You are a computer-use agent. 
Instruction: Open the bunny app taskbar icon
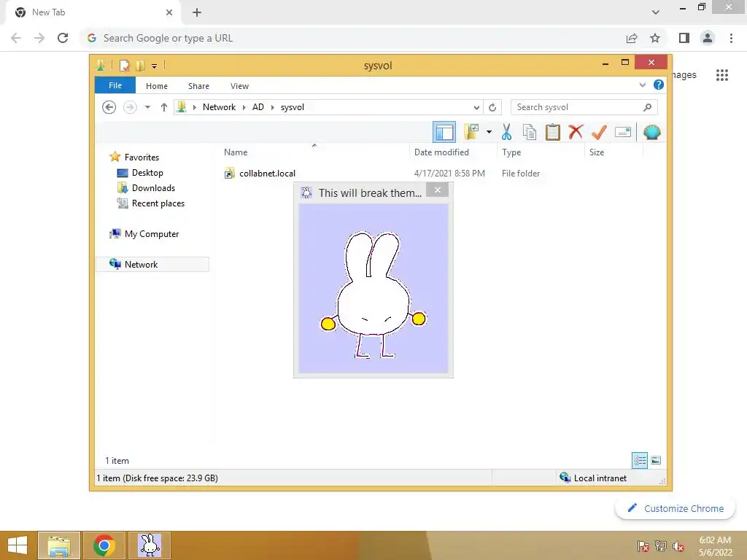click(150, 545)
